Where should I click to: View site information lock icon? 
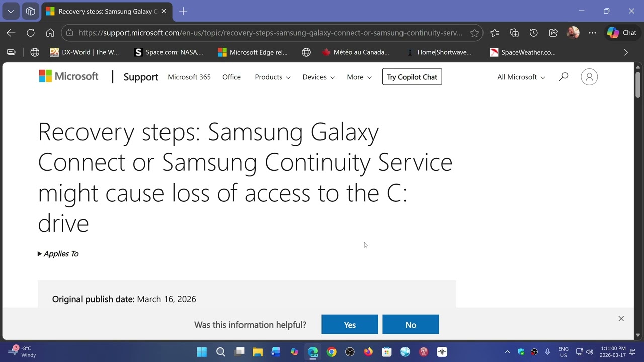tap(69, 33)
